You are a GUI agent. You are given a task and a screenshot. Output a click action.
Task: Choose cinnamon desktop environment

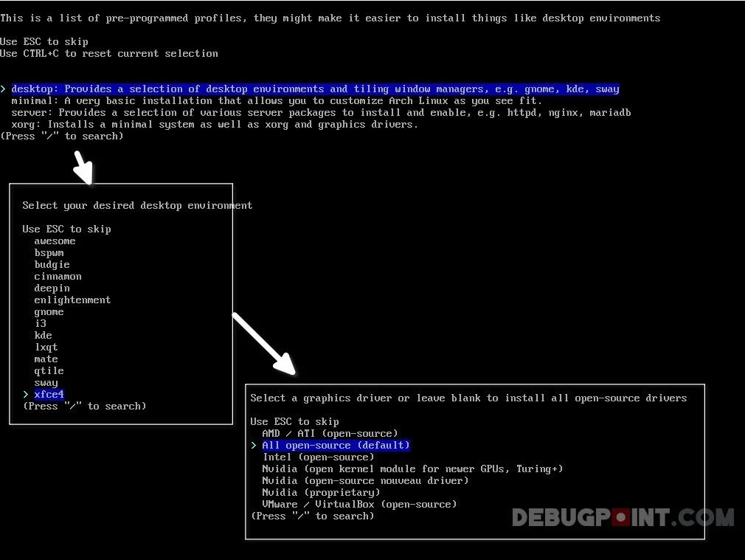tap(58, 276)
